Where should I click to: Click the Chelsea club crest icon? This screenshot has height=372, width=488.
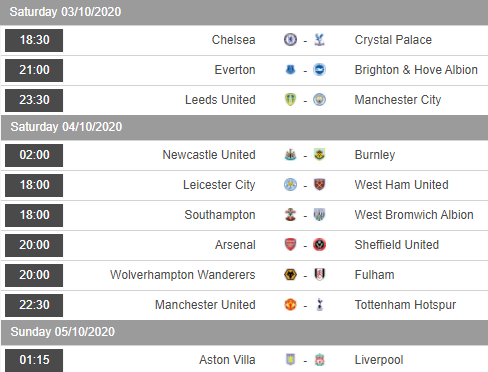[x=290, y=40]
